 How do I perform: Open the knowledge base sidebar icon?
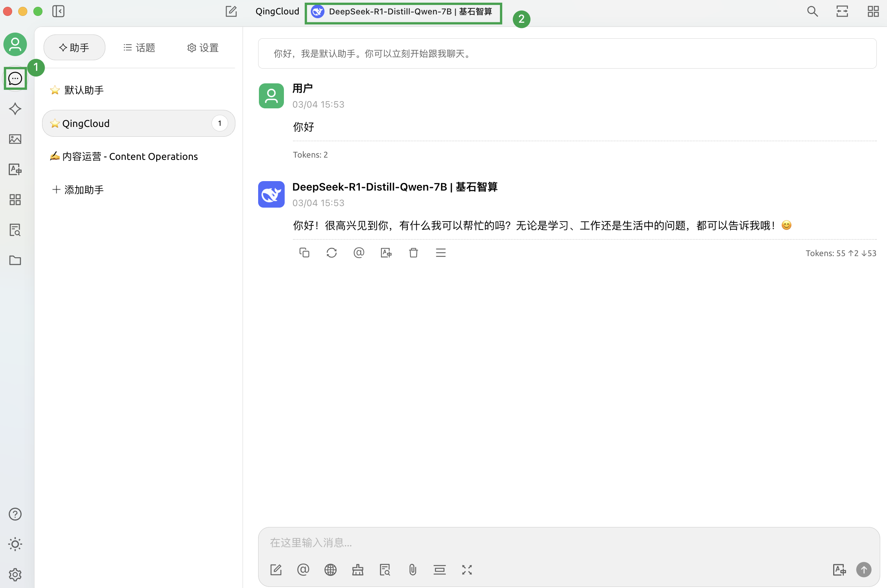15,230
